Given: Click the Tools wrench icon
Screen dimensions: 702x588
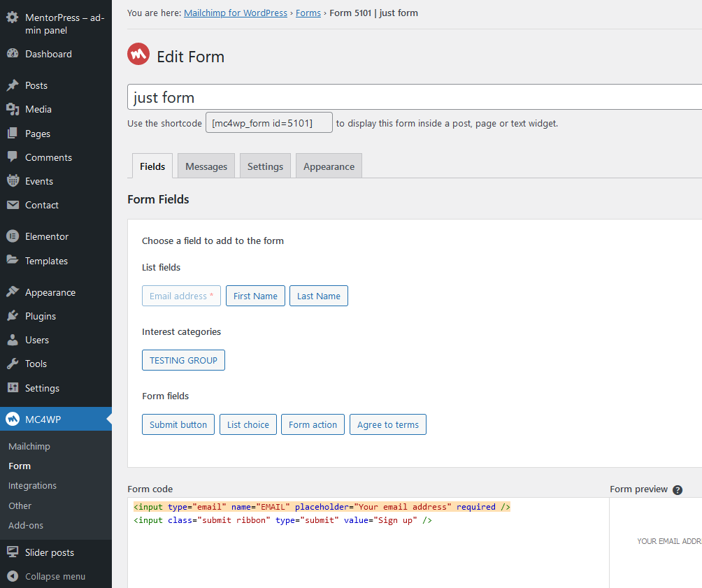Looking at the screenshot, I should click(x=13, y=364).
